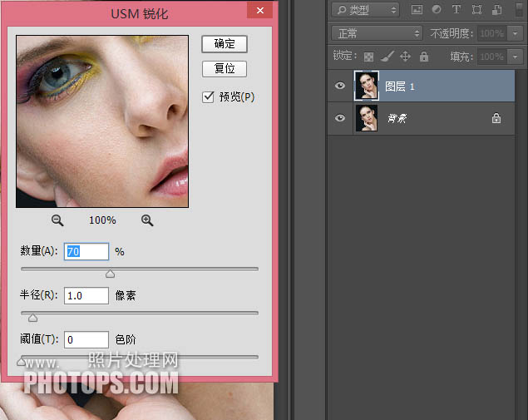Open the 不透明度 opacity dropdown arrow

coord(515,33)
